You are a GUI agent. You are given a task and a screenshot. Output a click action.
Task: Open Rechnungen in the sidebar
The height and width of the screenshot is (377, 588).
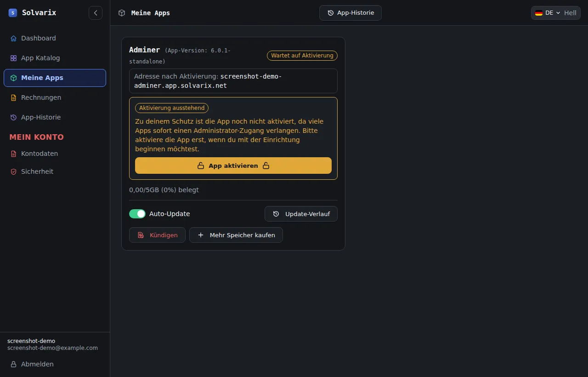pos(55,97)
